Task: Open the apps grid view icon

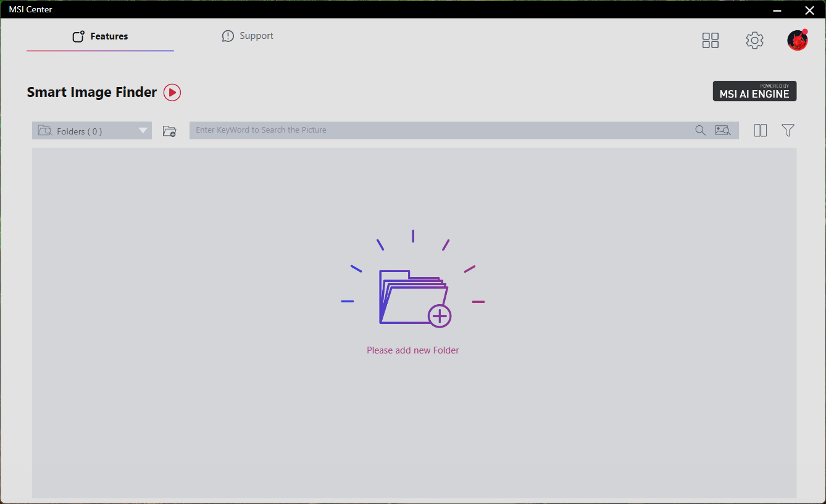Action: pos(711,41)
